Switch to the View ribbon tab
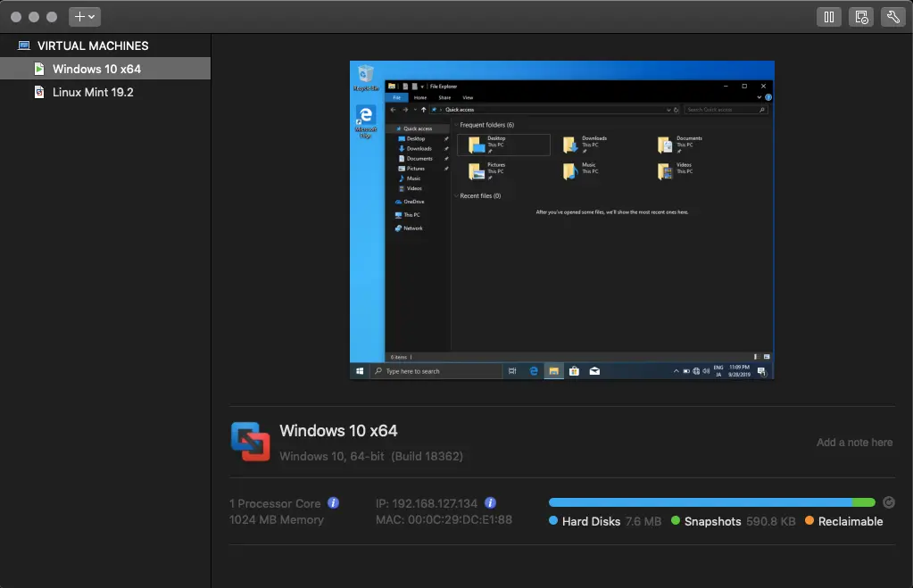The height and width of the screenshot is (588, 913). point(468,97)
